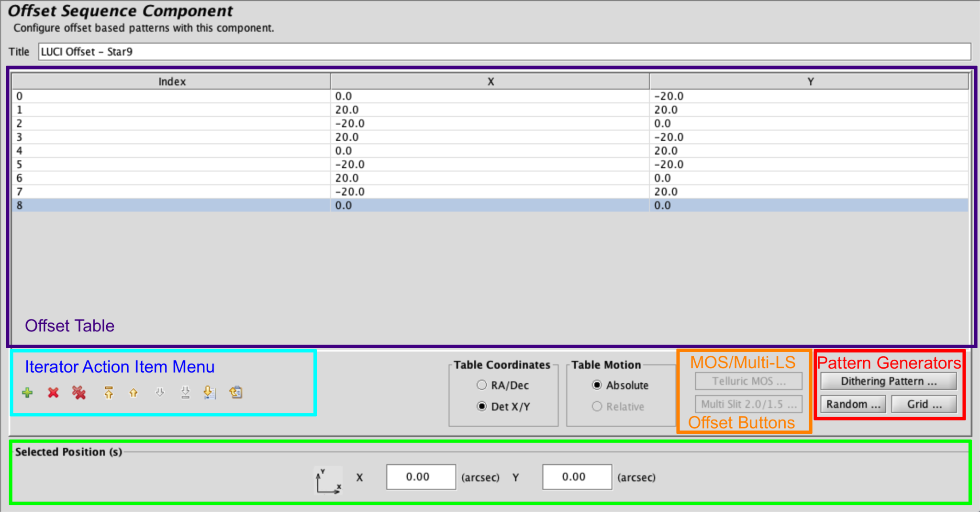Select offset row with index 1
This screenshot has height=512, width=980.
tap(490, 110)
